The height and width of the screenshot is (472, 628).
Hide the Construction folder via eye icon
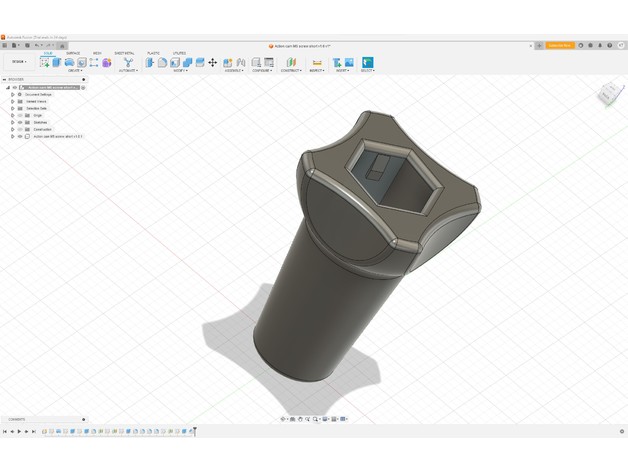[20, 129]
